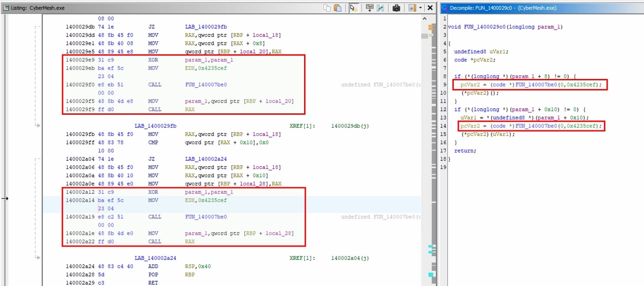Close the Listing panel with X

coord(430,8)
